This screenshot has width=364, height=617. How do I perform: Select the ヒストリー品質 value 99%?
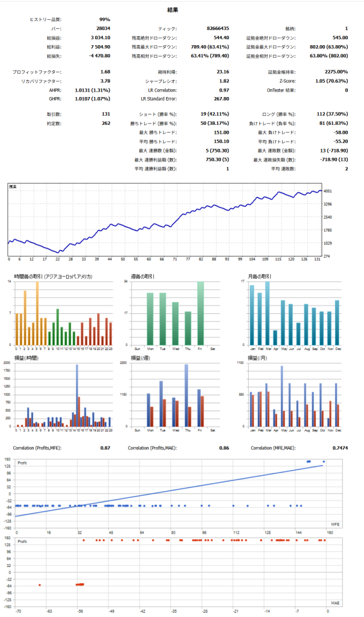[105, 20]
